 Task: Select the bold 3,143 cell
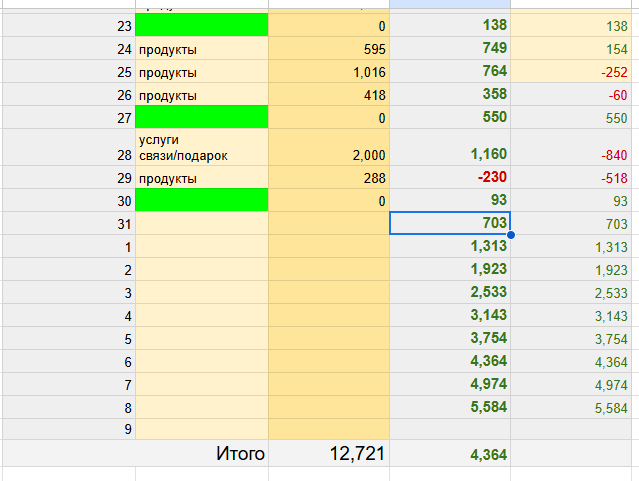pyautogui.click(x=450, y=315)
